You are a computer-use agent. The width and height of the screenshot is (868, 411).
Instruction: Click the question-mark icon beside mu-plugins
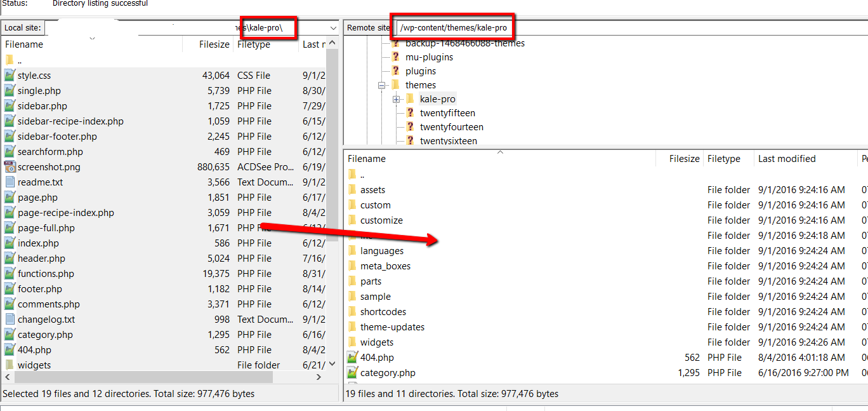pos(396,57)
